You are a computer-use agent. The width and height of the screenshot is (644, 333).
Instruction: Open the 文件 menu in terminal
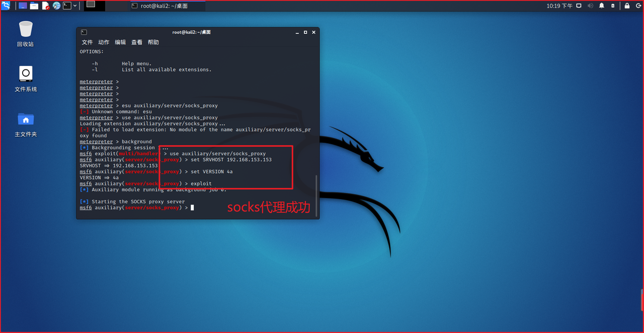(x=88, y=42)
